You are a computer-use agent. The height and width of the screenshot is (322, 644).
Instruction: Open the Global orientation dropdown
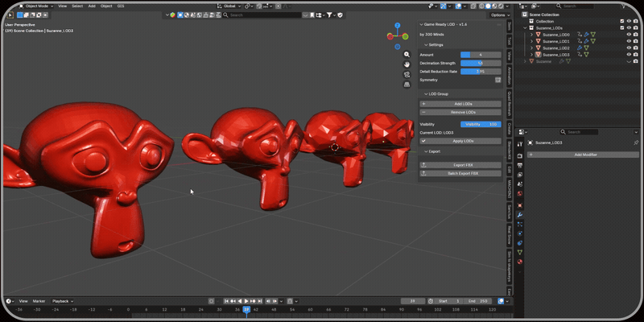(230, 6)
